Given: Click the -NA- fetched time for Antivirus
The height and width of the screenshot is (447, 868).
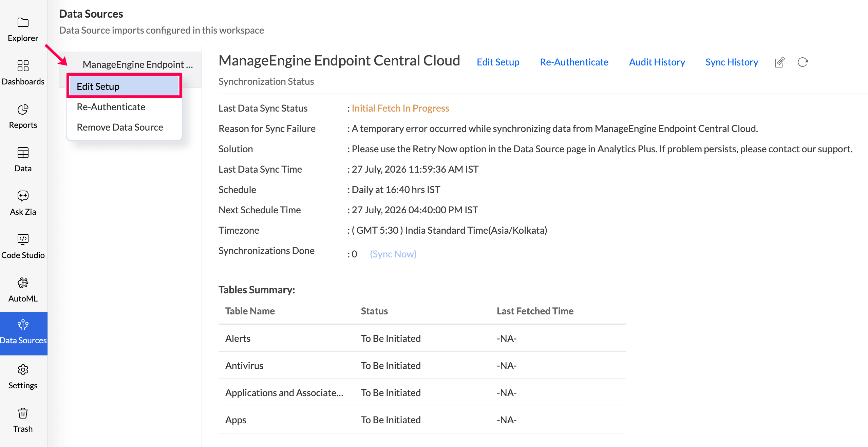Looking at the screenshot, I should (507, 366).
